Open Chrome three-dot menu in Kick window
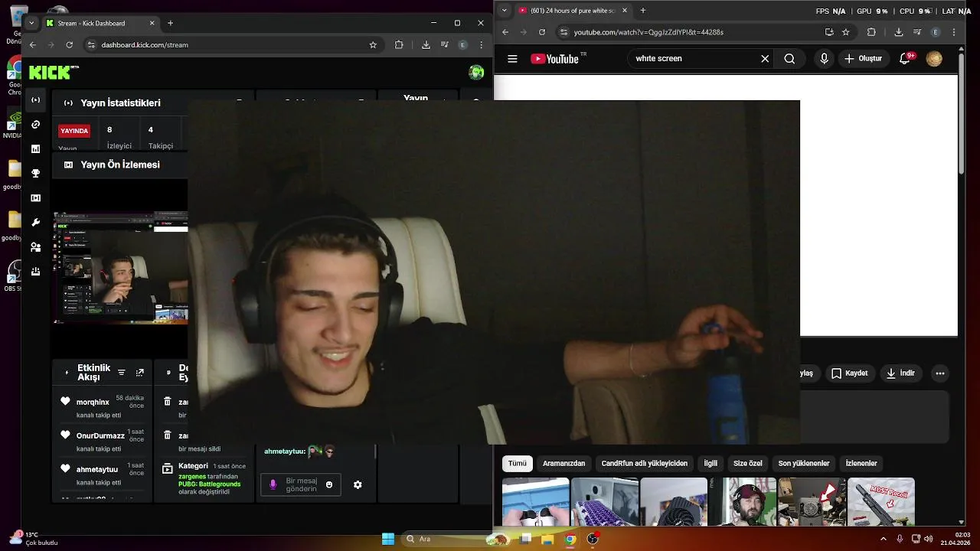Screen dimensions: 980x551 tap(482, 45)
